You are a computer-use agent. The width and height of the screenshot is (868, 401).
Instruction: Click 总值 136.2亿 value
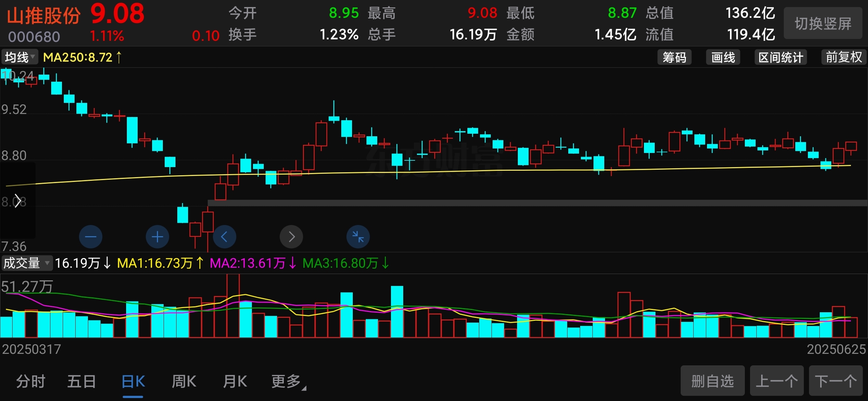[750, 13]
